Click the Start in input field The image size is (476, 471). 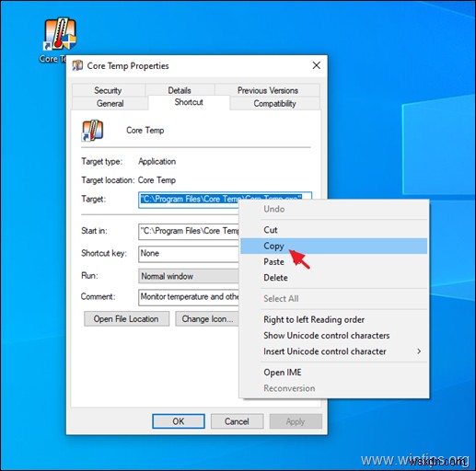[189, 231]
